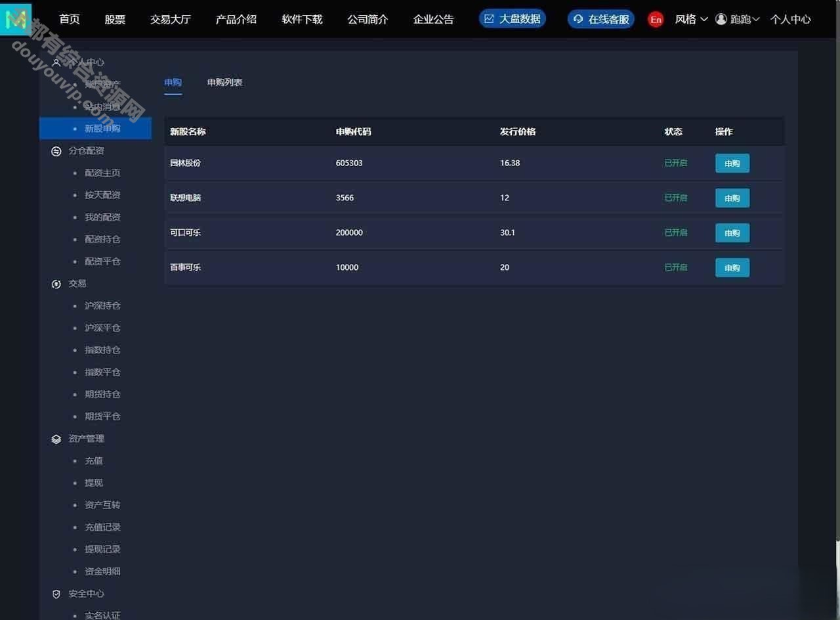This screenshot has width=840, height=620.
Task: Open 指数平仓 in the sidebar
Action: 102,372
